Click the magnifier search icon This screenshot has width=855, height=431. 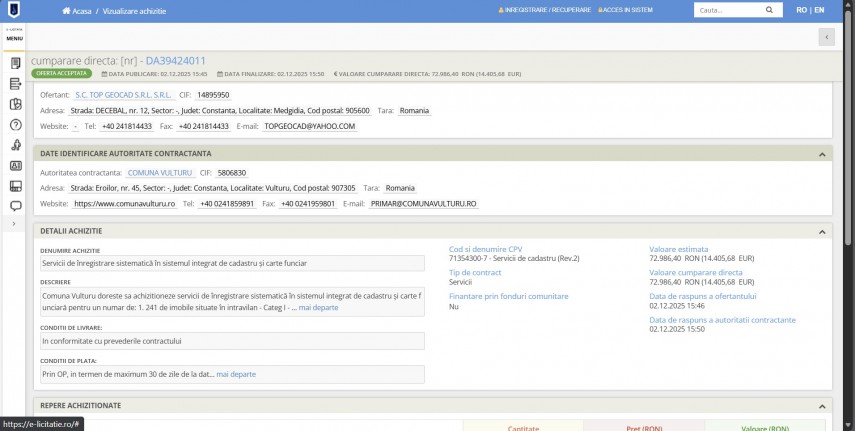click(x=769, y=10)
